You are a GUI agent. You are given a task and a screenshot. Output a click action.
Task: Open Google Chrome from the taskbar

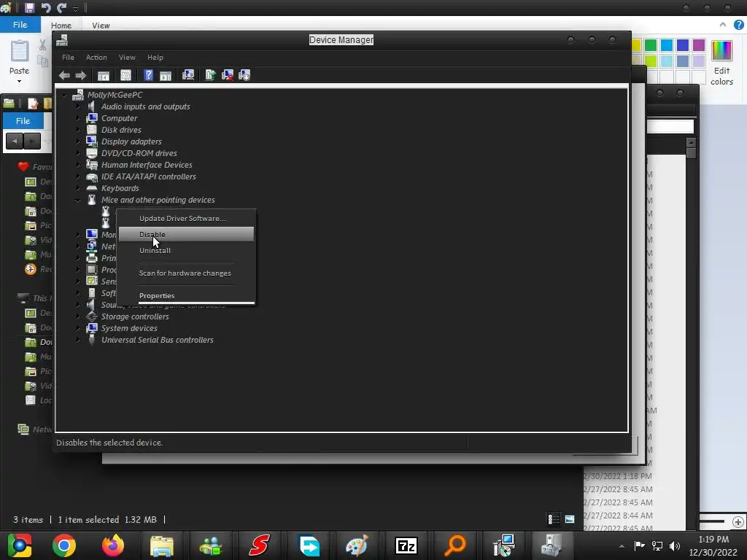64,545
